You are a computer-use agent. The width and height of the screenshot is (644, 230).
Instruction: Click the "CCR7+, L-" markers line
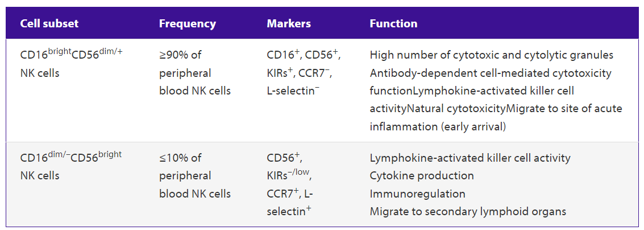[x=290, y=194]
